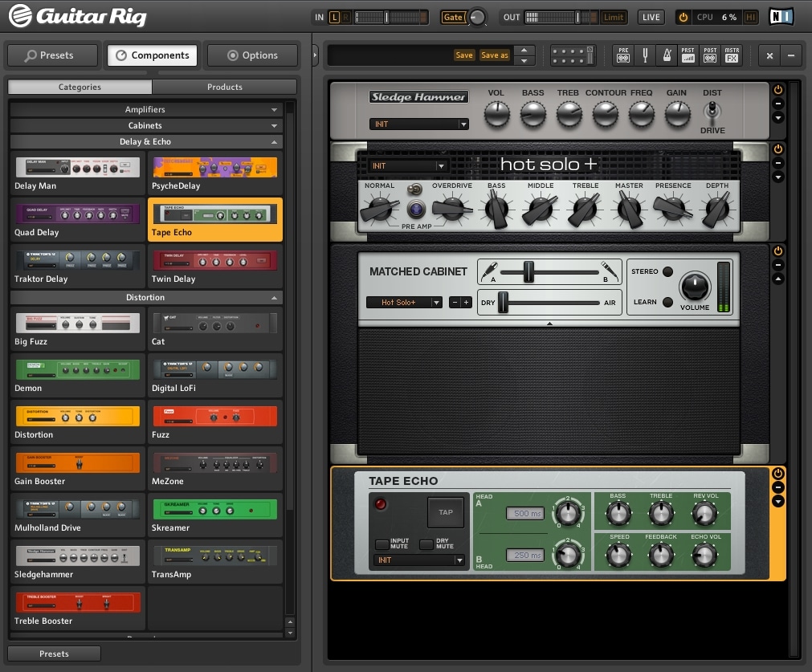This screenshot has width=812, height=672.
Task: Collapse all rack modules minus icon
Action: click(x=791, y=55)
